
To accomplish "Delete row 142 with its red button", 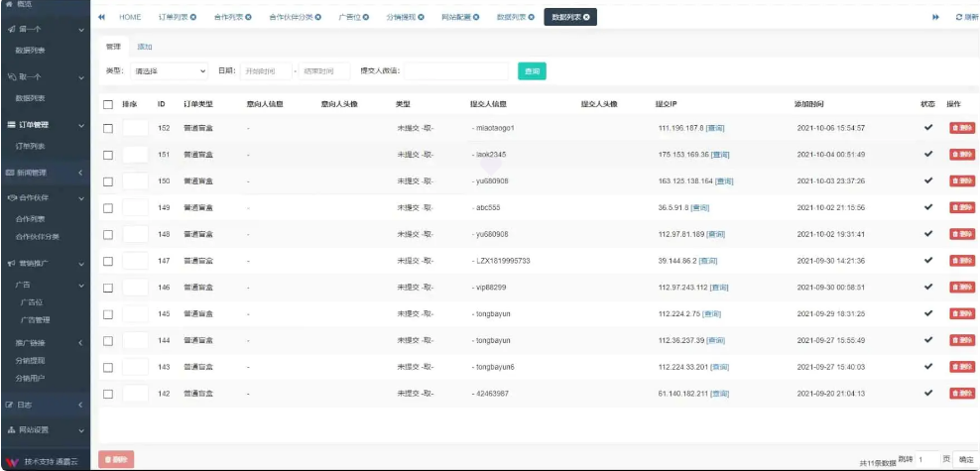I will [x=961, y=394].
